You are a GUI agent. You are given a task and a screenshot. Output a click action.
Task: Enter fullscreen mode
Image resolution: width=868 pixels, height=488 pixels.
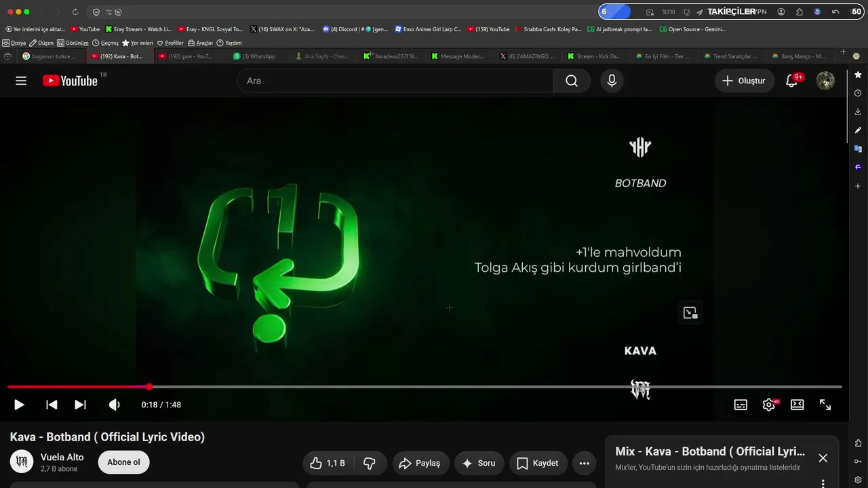pyautogui.click(x=825, y=405)
